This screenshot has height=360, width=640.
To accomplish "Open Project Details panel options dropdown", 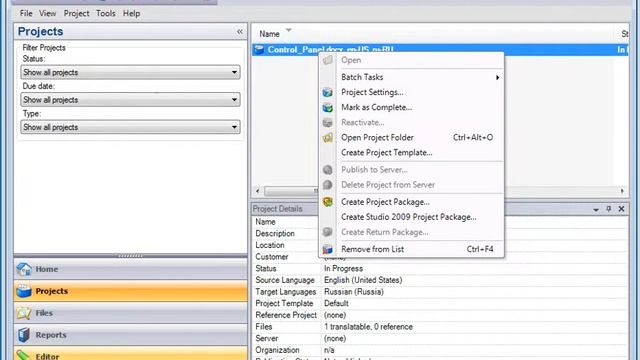I will point(596,209).
